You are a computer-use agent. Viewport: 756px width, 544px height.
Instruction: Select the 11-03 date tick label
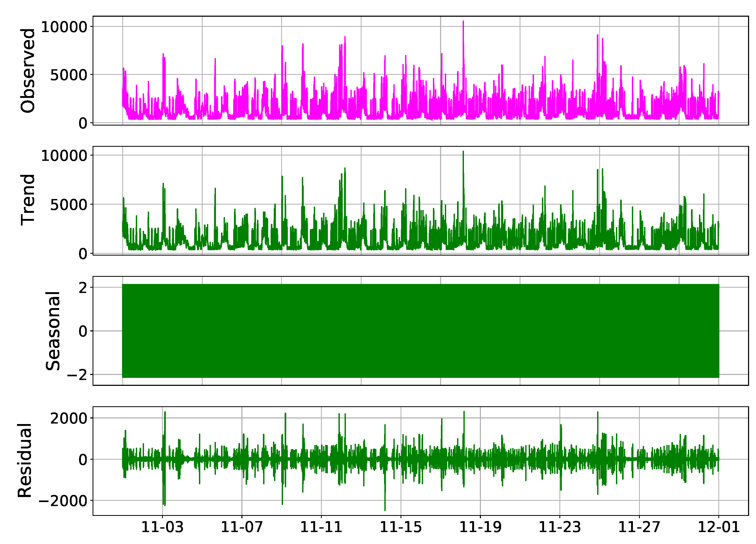tap(162, 527)
